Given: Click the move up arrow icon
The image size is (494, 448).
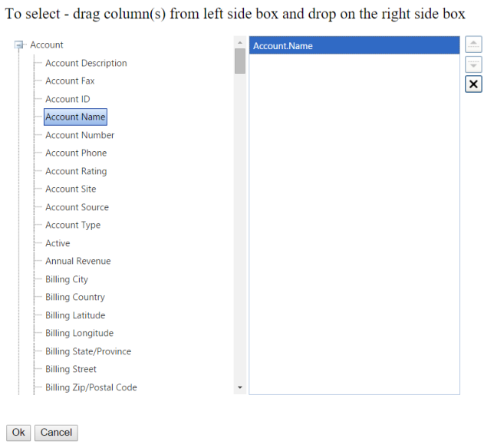Looking at the screenshot, I should tap(473, 44).
